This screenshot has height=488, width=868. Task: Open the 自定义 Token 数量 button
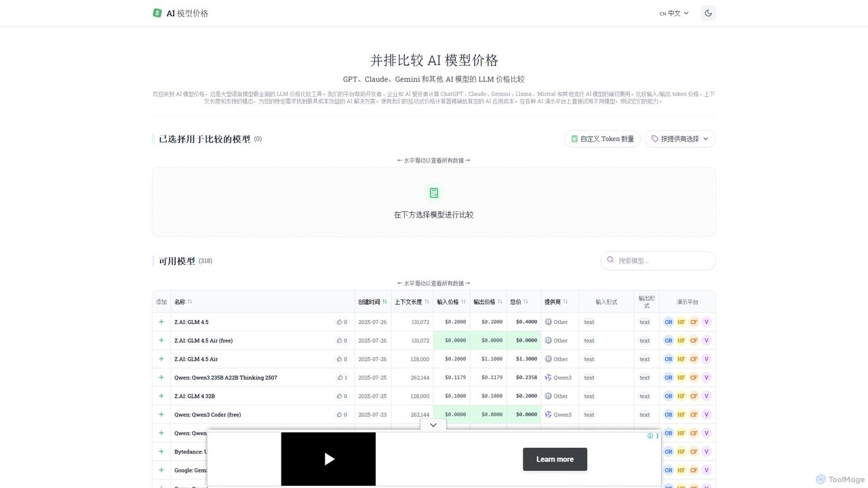click(602, 139)
